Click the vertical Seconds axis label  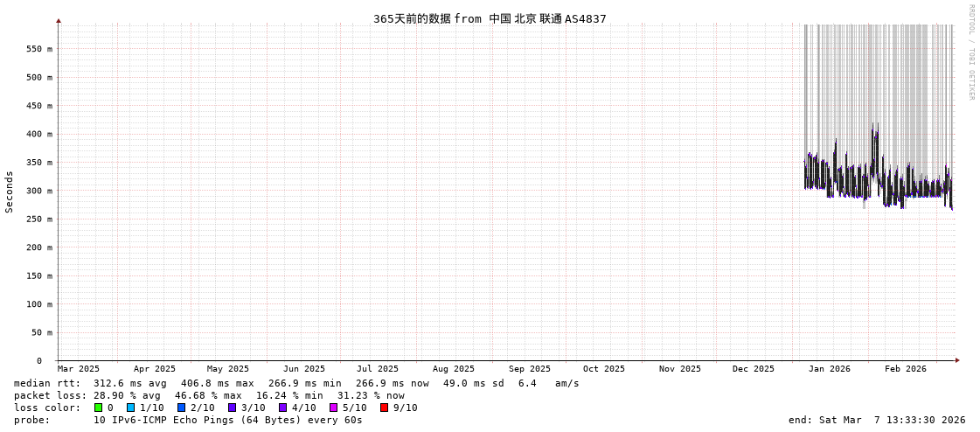pyautogui.click(x=10, y=192)
